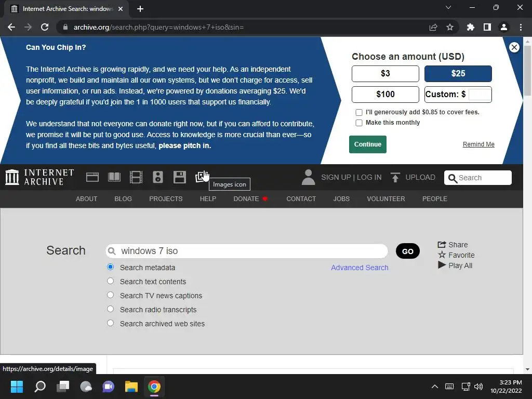Screen dimensions: 532x399
Task: Open the Video film-strip icon
Action: [136, 177]
